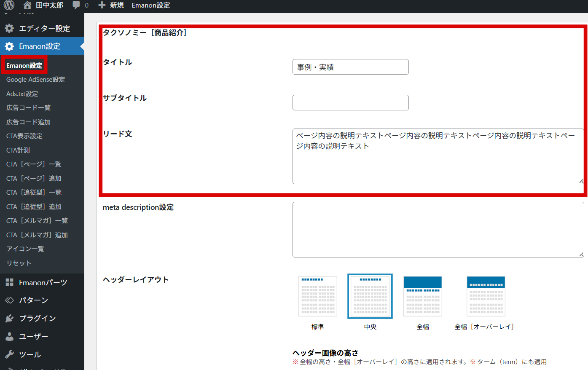Open CTA［メルマガ］追加 submenu
588x370 pixels.
tap(37, 235)
